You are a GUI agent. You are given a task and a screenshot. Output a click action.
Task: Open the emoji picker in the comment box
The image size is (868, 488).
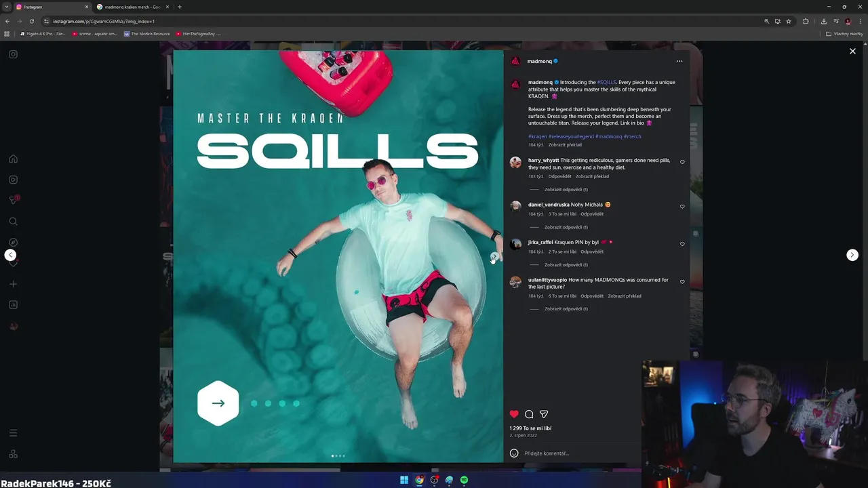514,453
